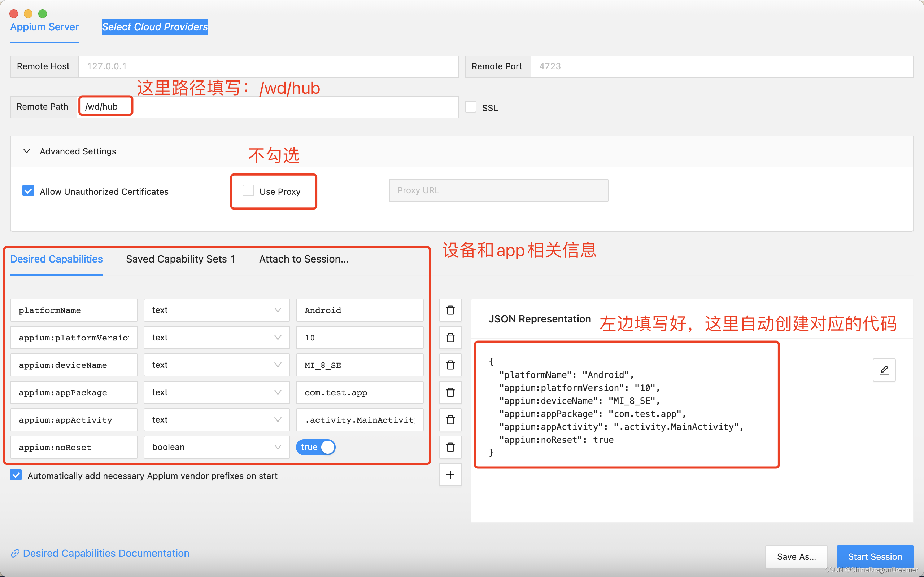Switch to Saved Capability Sets tab
Screen dimensions: 924x577
(180, 259)
